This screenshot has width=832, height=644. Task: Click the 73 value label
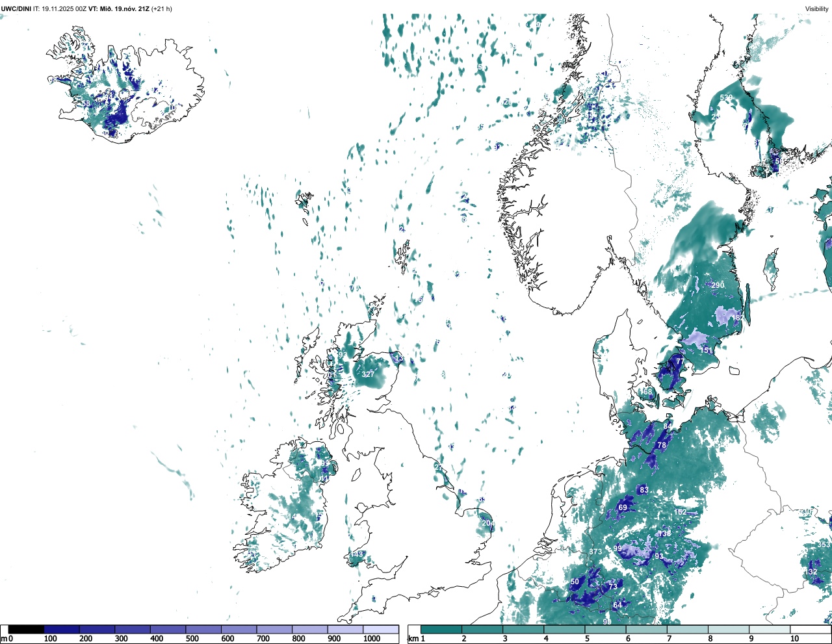612,587
